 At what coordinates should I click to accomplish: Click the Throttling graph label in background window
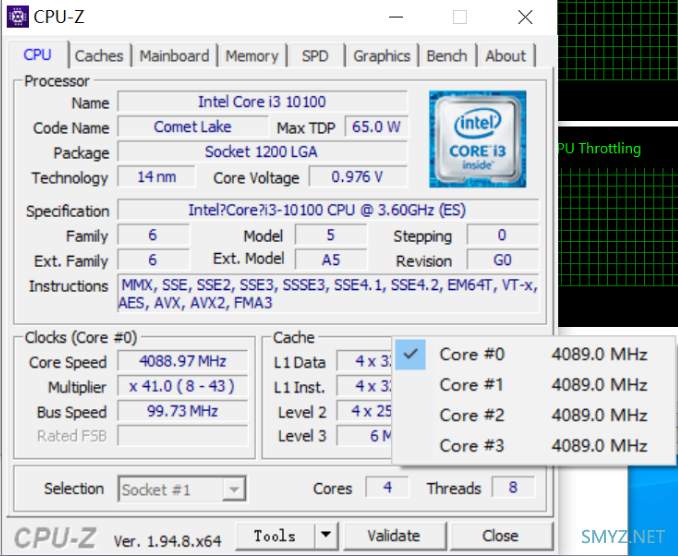pos(599,148)
